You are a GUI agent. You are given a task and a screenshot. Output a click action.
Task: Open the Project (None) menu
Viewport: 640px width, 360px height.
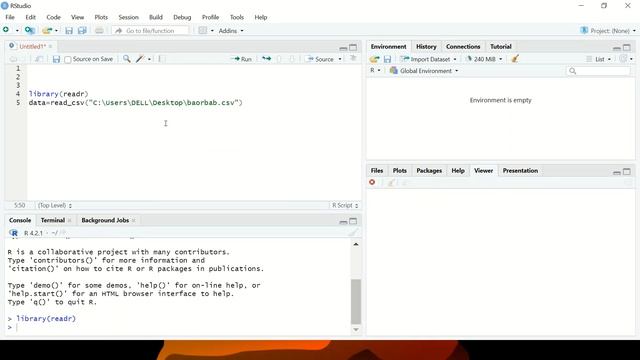pos(608,31)
